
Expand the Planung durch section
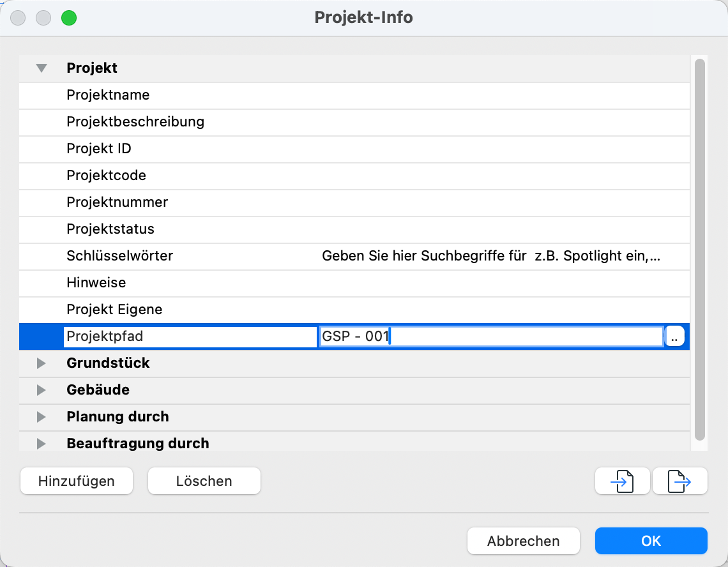pos(41,416)
